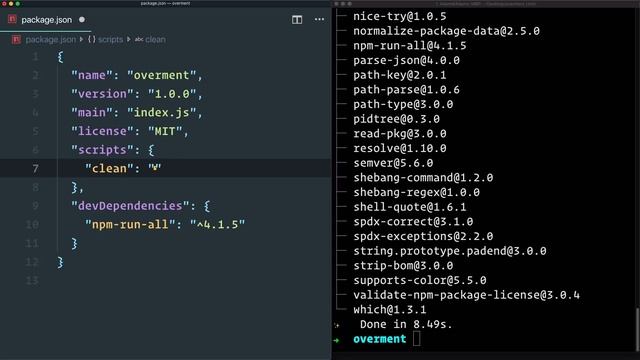This screenshot has height=360, width=640.
Task: Click the overment terminal prompt
Action: pyautogui.click(x=380, y=339)
